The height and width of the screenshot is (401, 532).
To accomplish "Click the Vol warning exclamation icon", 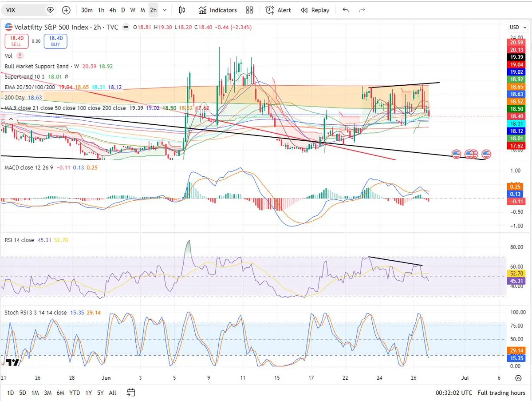I will coord(20,56).
